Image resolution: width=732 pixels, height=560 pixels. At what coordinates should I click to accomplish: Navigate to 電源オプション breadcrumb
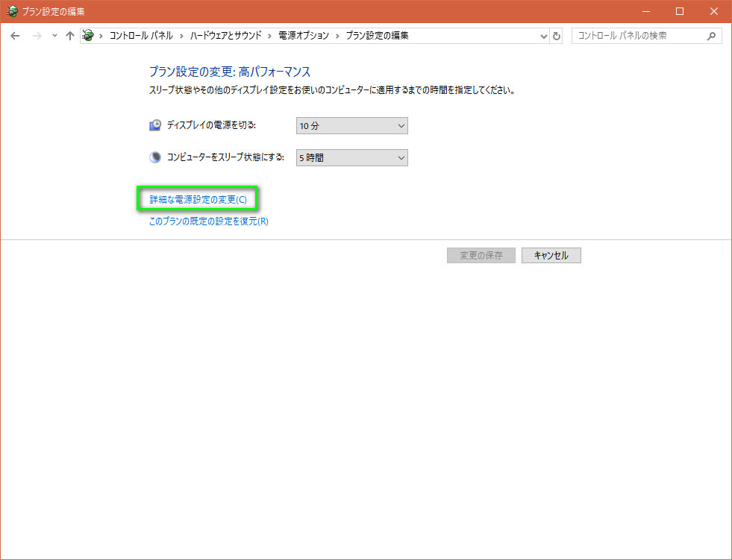coord(304,36)
